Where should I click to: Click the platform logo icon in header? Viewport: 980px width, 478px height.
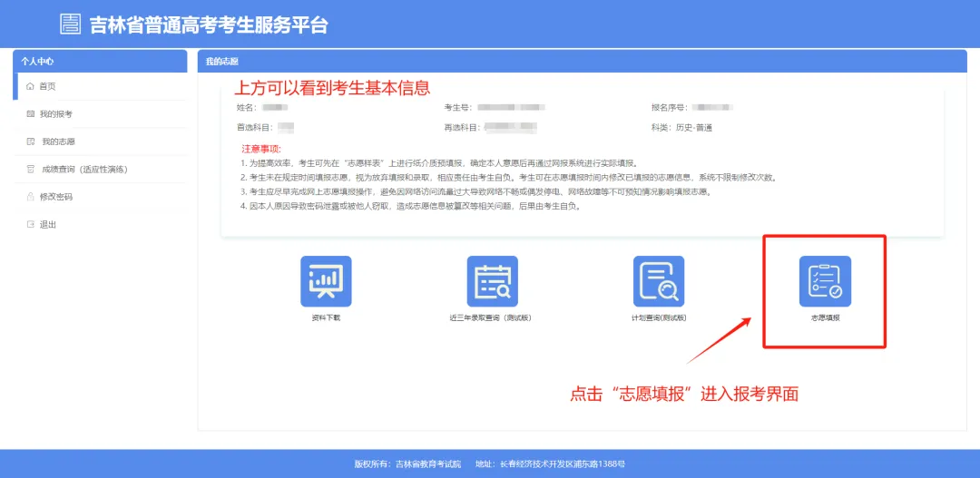pyautogui.click(x=70, y=24)
